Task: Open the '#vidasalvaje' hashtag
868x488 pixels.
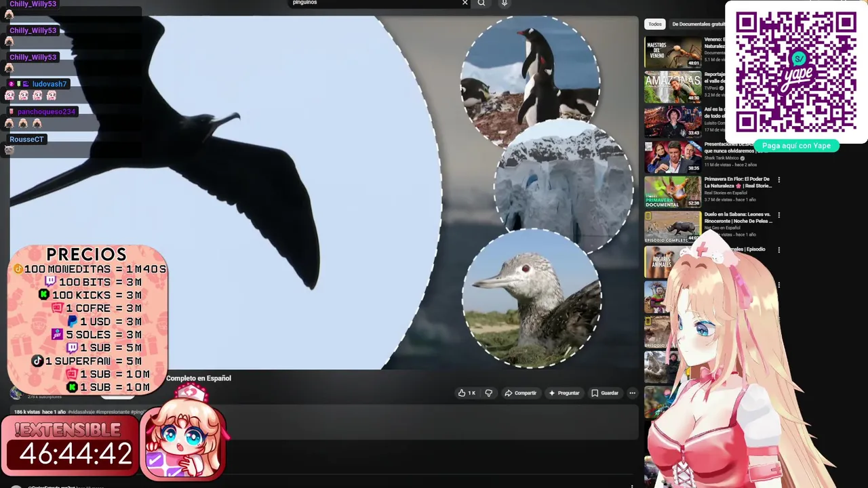Action: click(81, 412)
